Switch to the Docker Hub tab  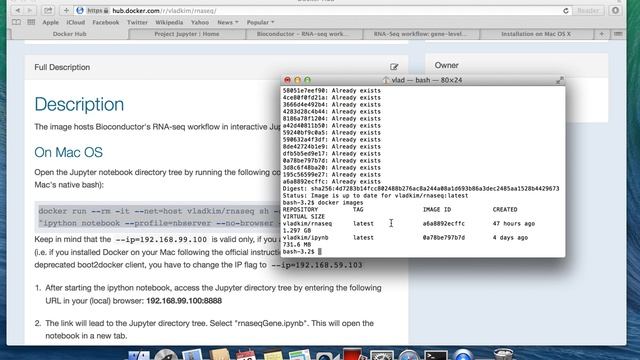[69, 34]
